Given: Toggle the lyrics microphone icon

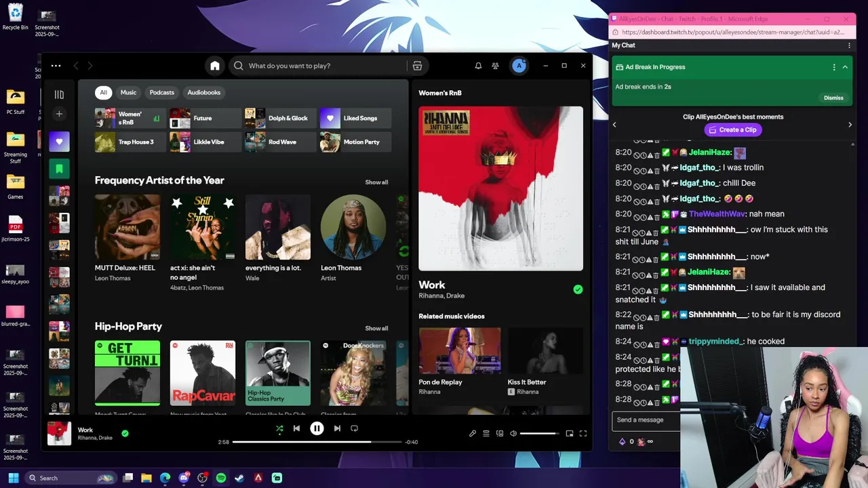Looking at the screenshot, I should [473, 434].
